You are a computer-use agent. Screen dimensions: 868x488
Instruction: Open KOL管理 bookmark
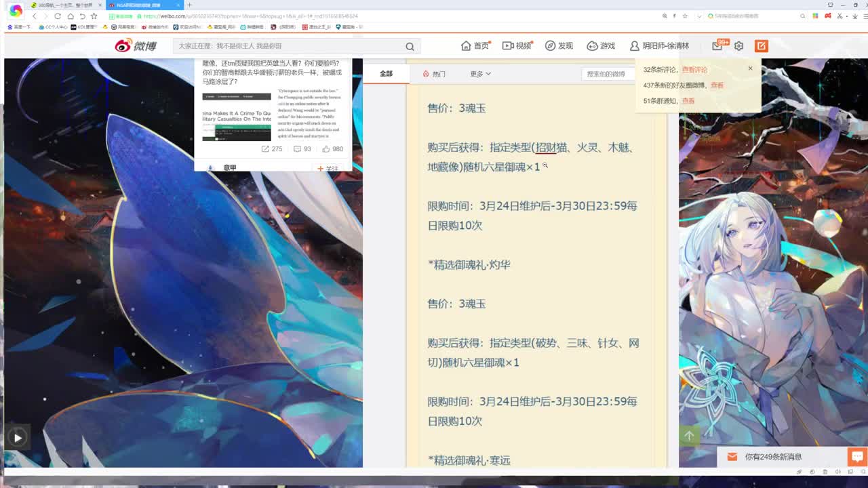[x=84, y=27]
